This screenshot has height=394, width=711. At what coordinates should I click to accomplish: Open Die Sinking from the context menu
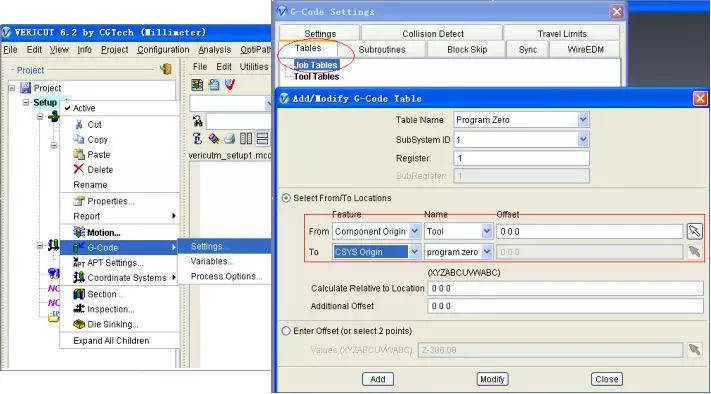(x=112, y=324)
